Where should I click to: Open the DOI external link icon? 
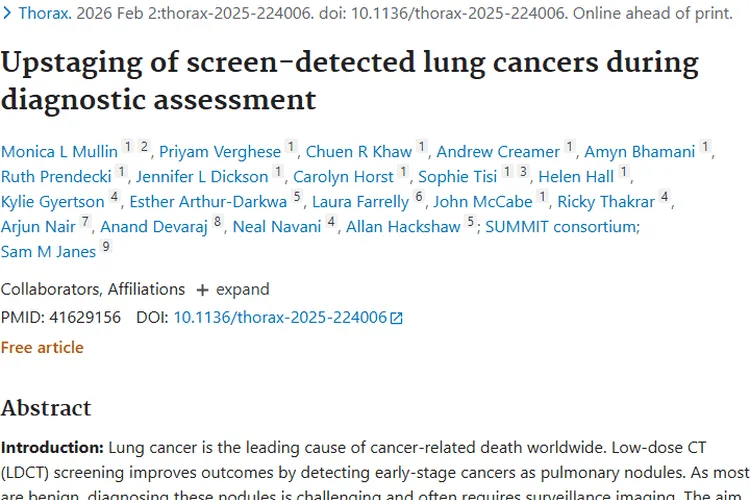tap(396, 318)
